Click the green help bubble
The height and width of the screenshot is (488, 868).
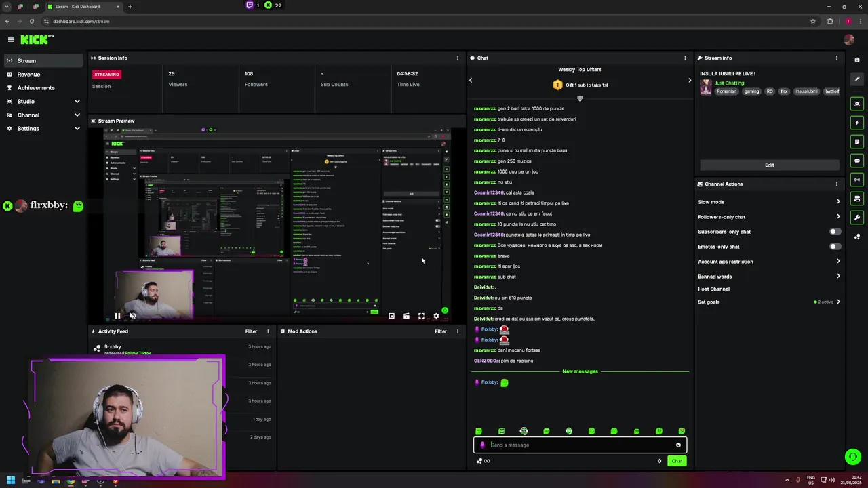pyautogui.click(x=853, y=457)
